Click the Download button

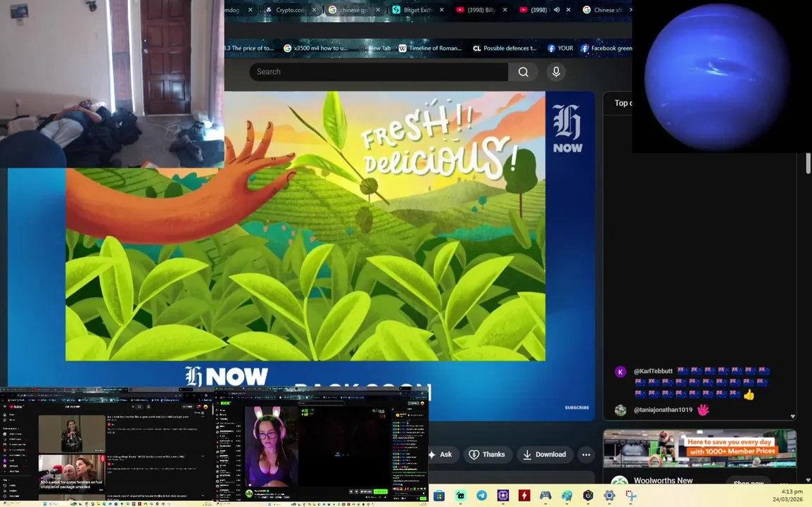[x=545, y=455]
